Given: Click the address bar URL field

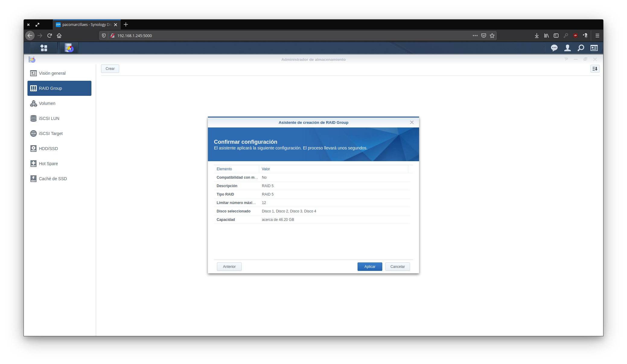Looking at the screenshot, I should [272, 36].
